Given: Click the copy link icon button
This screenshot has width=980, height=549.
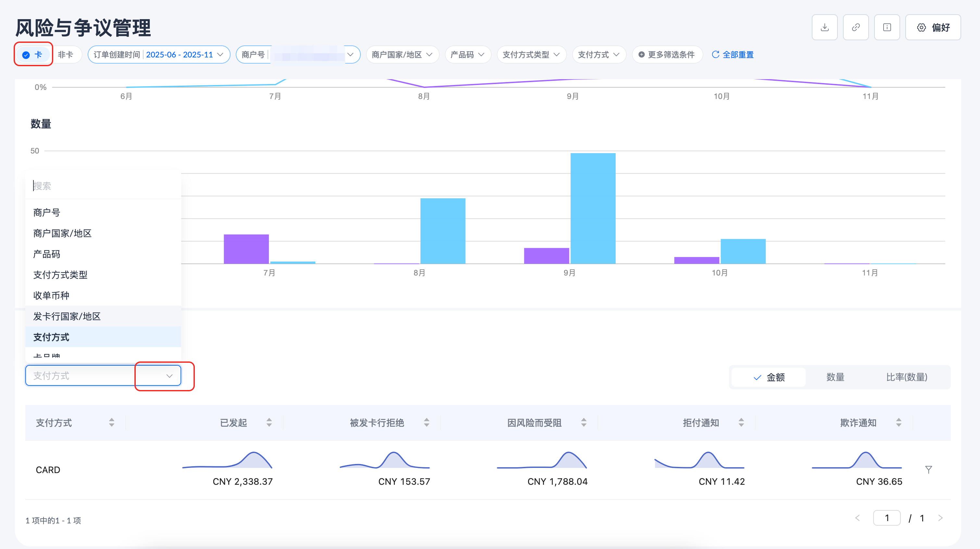Looking at the screenshot, I should (x=856, y=27).
